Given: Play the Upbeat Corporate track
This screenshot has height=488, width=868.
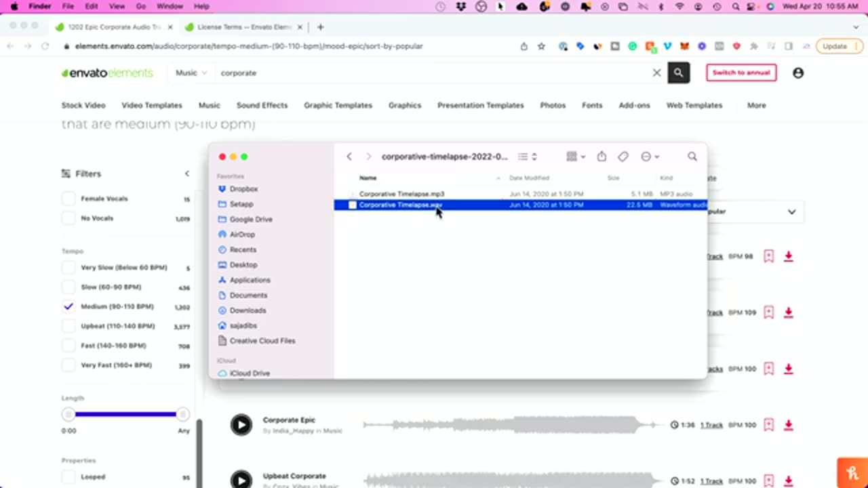Looking at the screenshot, I should click(241, 480).
